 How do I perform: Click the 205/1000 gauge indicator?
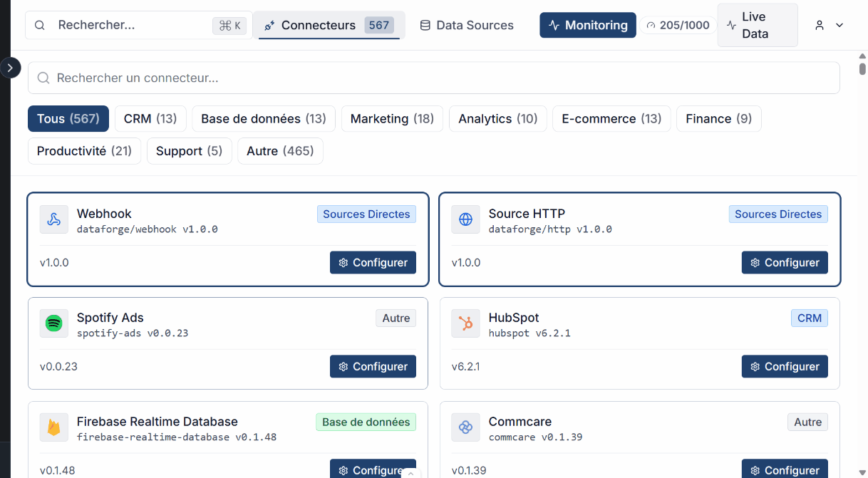(x=678, y=24)
